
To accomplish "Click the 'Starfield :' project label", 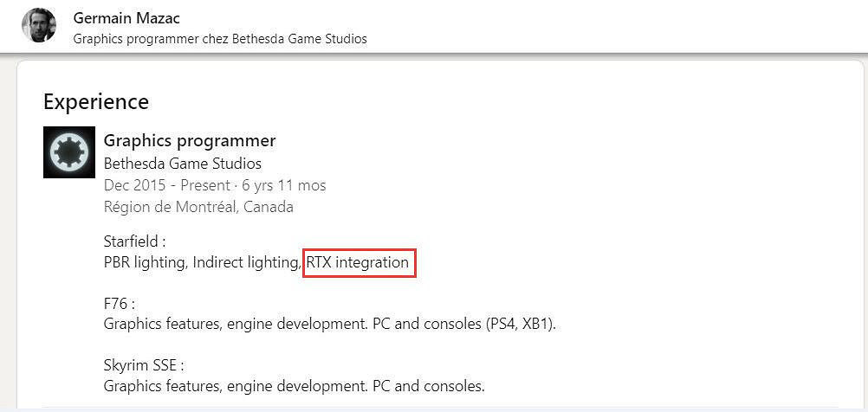I will (x=134, y=241).
